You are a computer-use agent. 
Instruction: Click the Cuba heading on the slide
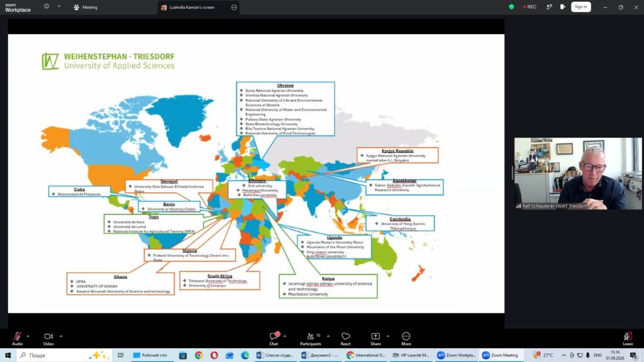pos(79,189)
